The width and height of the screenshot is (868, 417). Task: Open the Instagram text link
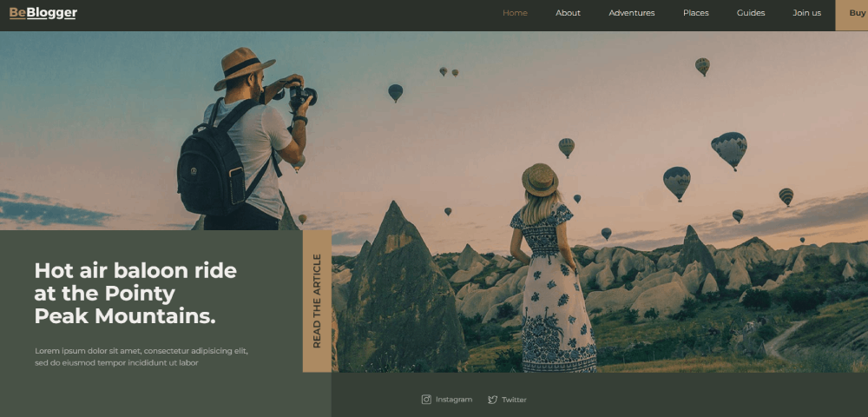(x=454, y=400)
